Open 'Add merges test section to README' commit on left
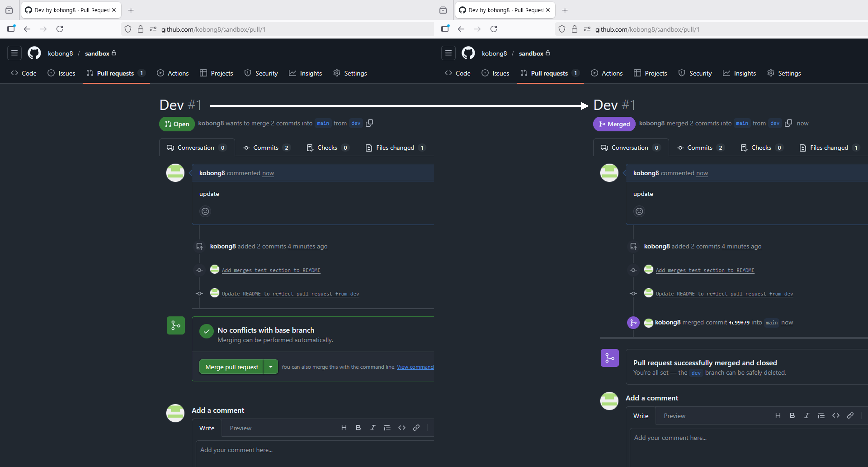Image resolution: width=868 pixels, height=467 pixels. [271, 270]
